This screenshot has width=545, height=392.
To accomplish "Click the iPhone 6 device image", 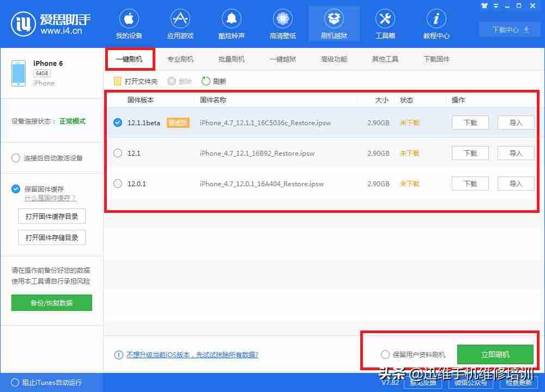I will point(19,73).
